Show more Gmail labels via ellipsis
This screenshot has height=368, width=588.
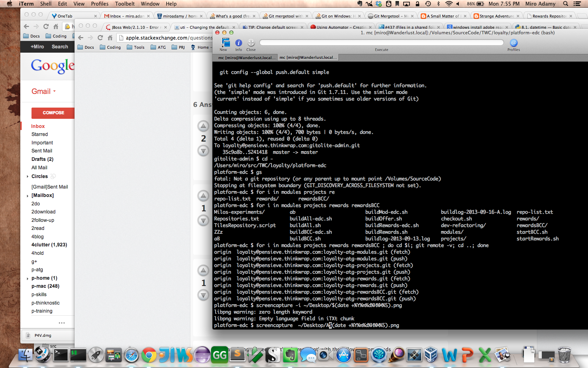[x=62, y=323]
